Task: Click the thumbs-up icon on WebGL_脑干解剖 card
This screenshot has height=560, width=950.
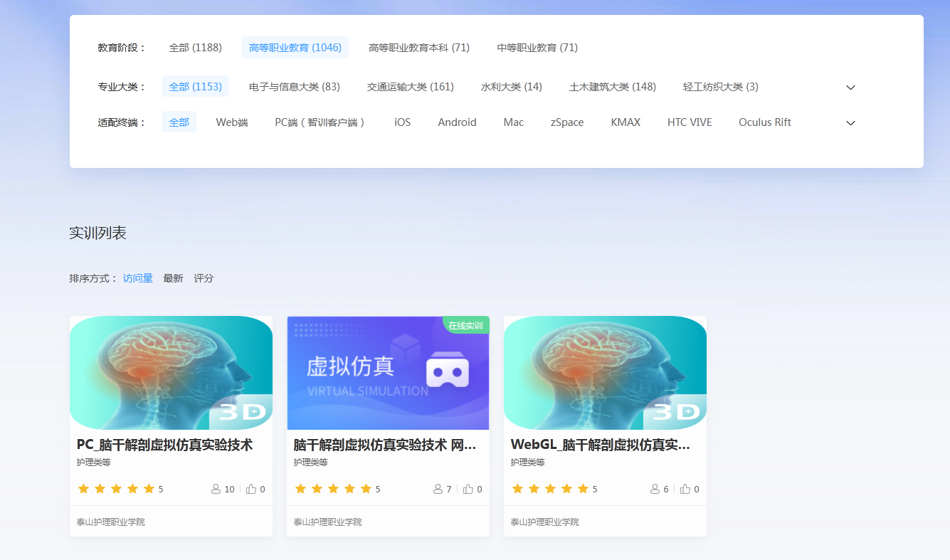Action: [685, 489]
